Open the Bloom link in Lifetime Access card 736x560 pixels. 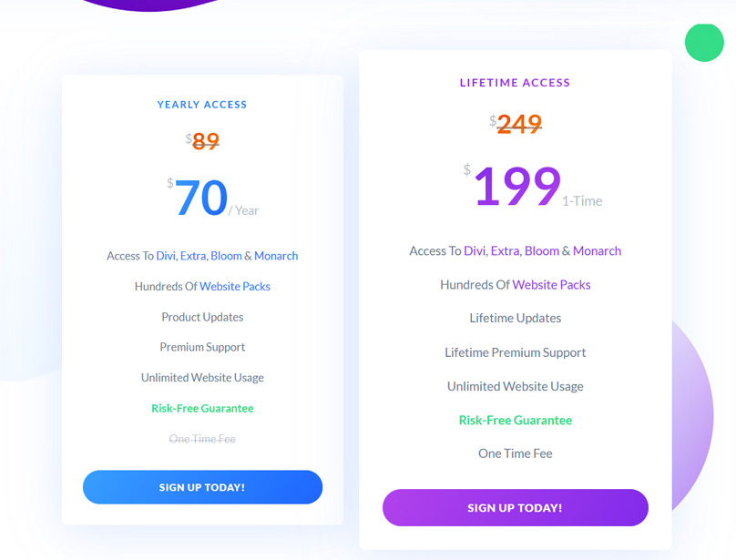[542, 250]
